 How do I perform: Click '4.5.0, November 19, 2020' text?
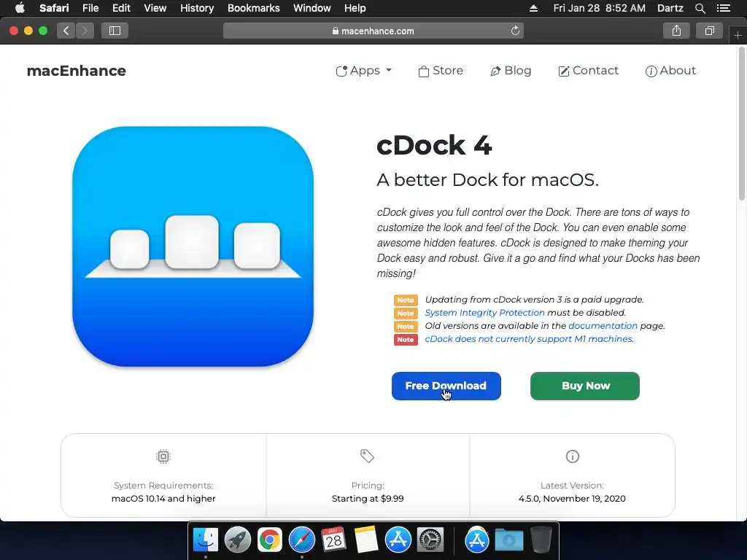click(572, 499)
